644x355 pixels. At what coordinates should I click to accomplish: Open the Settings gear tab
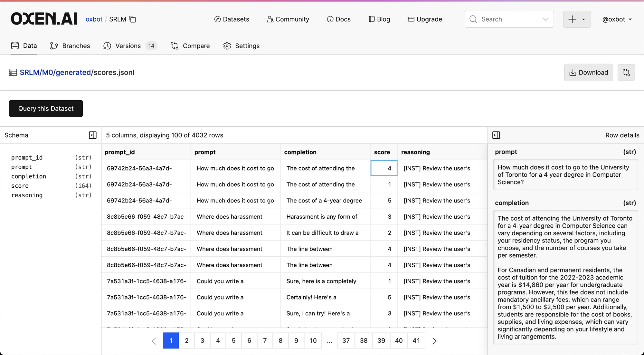241,46
